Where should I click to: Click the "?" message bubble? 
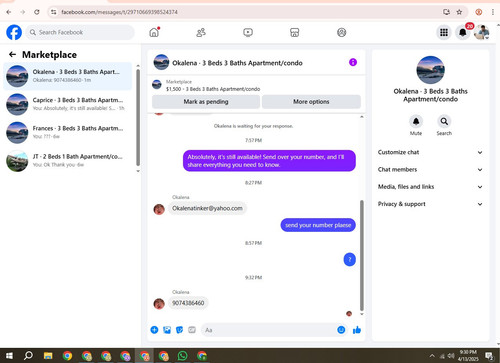coord(350,259)
